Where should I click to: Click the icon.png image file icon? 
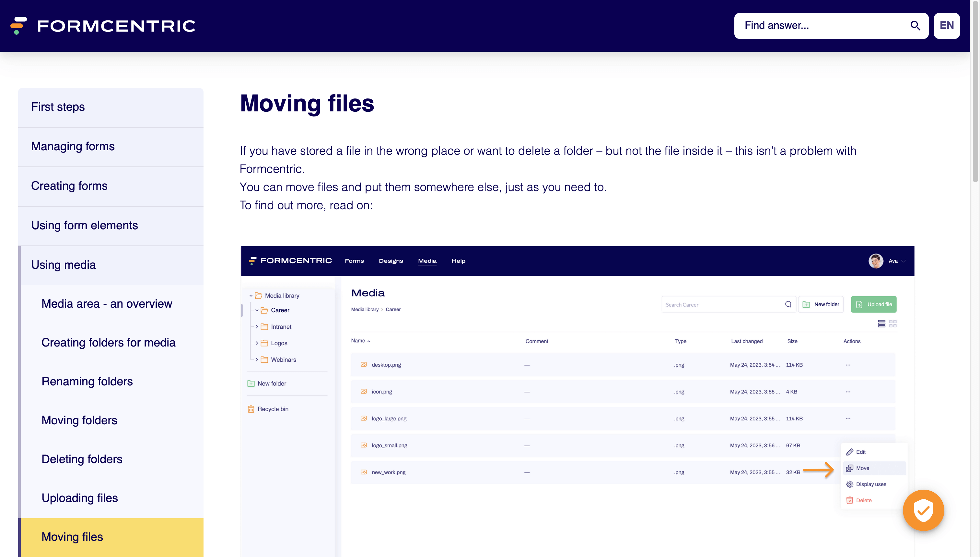[364, 391]
